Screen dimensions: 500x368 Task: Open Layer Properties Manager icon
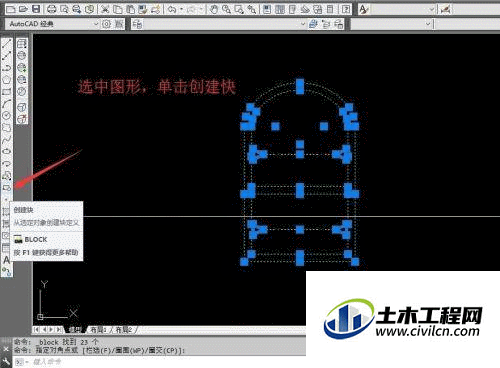click(x=137, y=24)
